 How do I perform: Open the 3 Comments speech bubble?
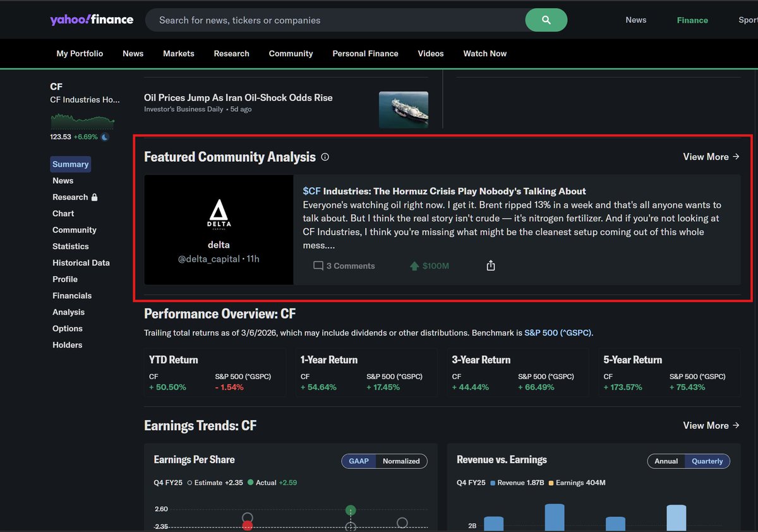tap(344, 266)
